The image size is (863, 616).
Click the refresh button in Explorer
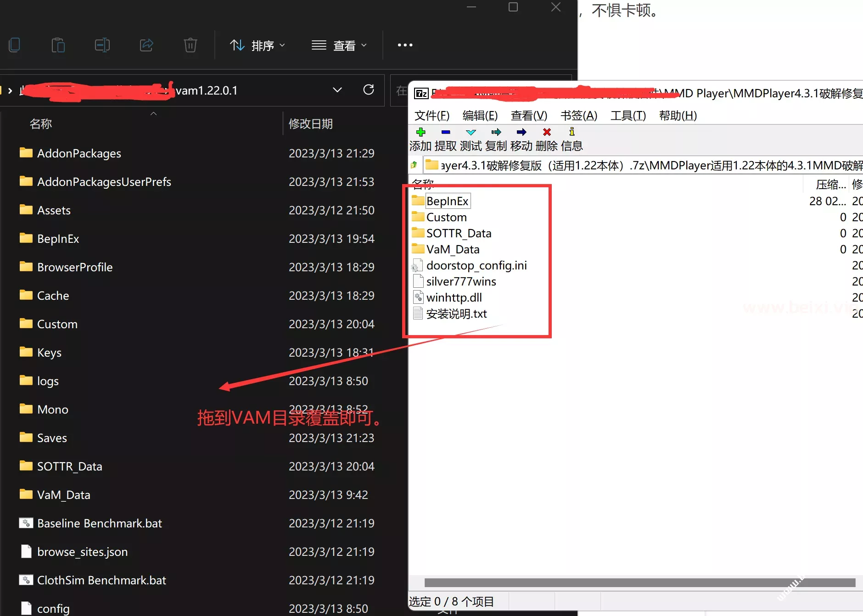click(369, 90)
